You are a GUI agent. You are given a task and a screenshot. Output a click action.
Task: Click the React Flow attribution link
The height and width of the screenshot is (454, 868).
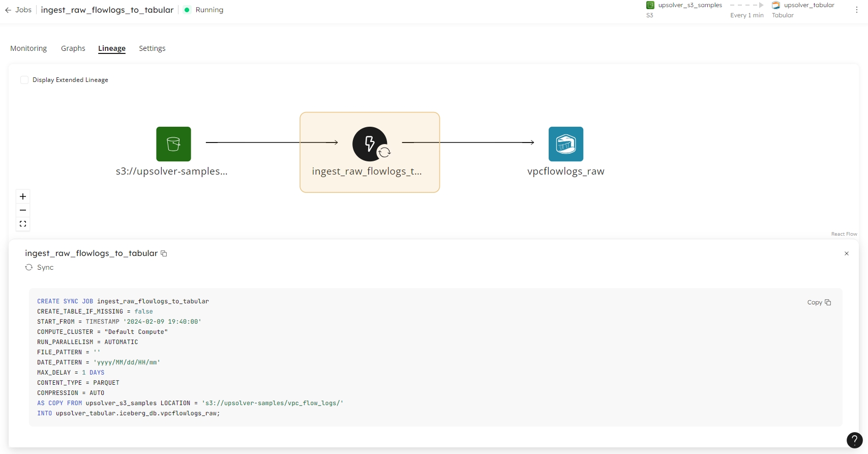[x=844, y=234]
